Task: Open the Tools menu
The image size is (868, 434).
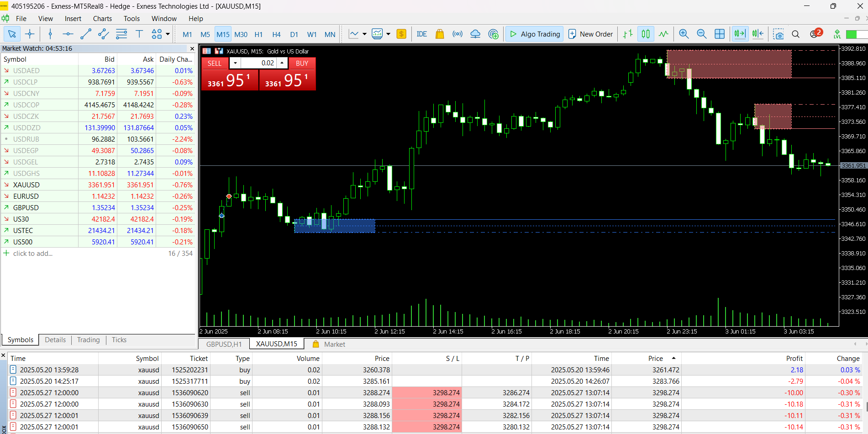Action: point(132,19)
